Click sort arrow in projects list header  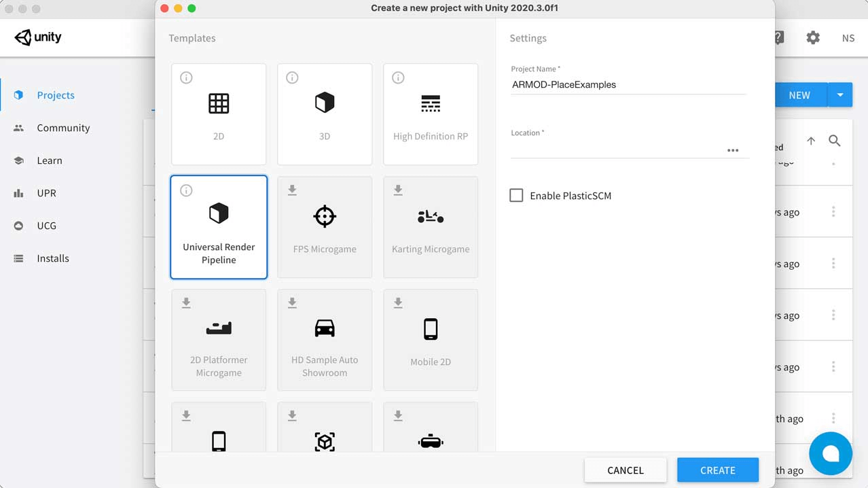[811, 141]
